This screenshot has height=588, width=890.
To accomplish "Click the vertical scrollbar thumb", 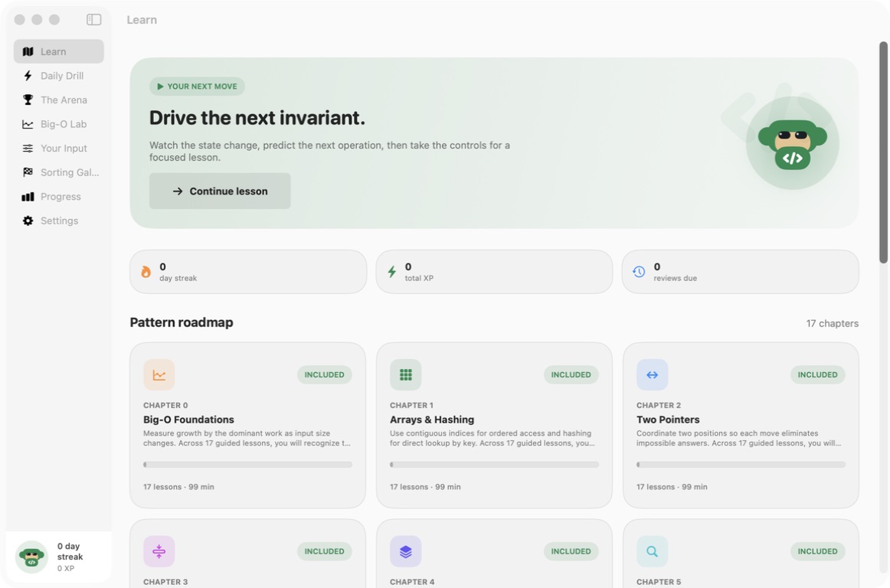I will point(883,152).
